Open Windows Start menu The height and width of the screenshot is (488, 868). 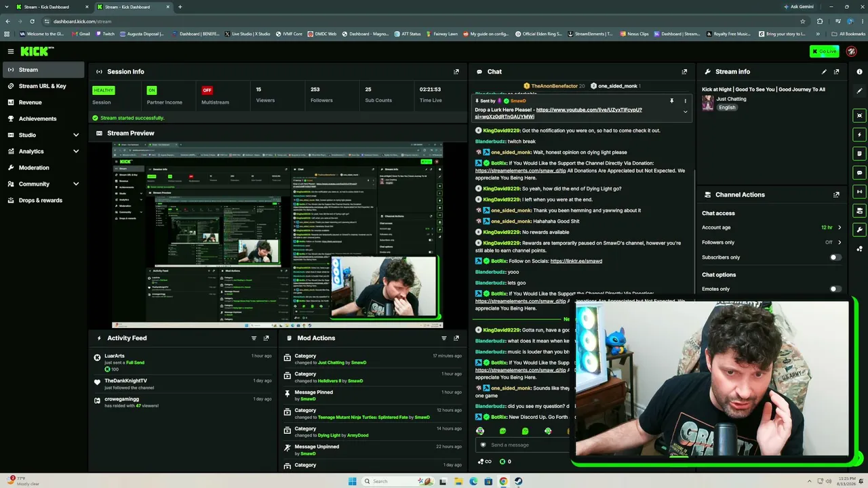pos(352,481)
